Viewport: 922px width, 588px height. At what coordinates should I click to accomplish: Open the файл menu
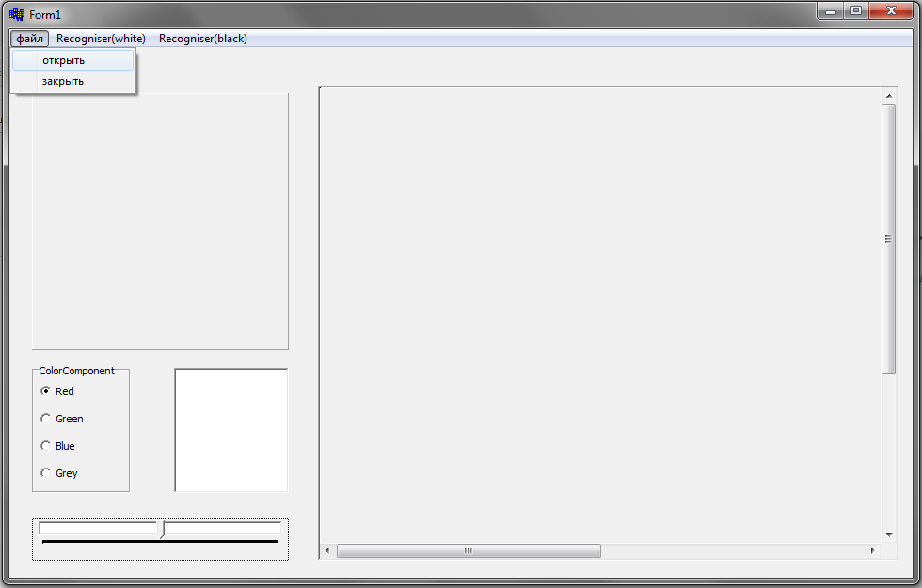[29, 39]
